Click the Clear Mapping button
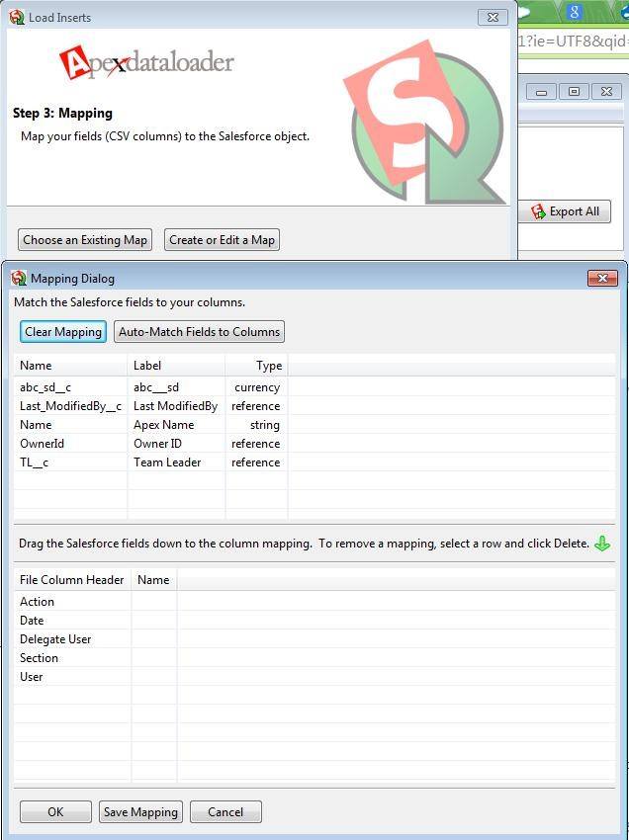The height and width of the screenshot is (840, 629). pos(62,332)
